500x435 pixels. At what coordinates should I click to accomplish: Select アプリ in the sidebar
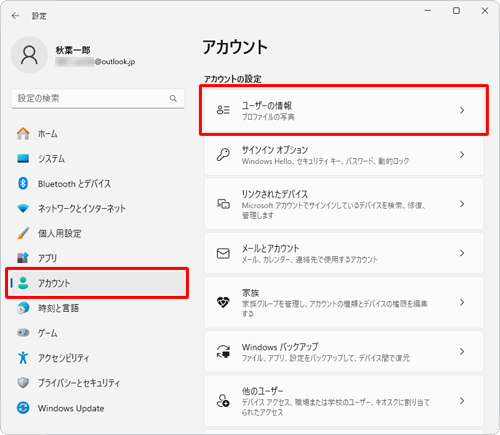click(97, 258)
